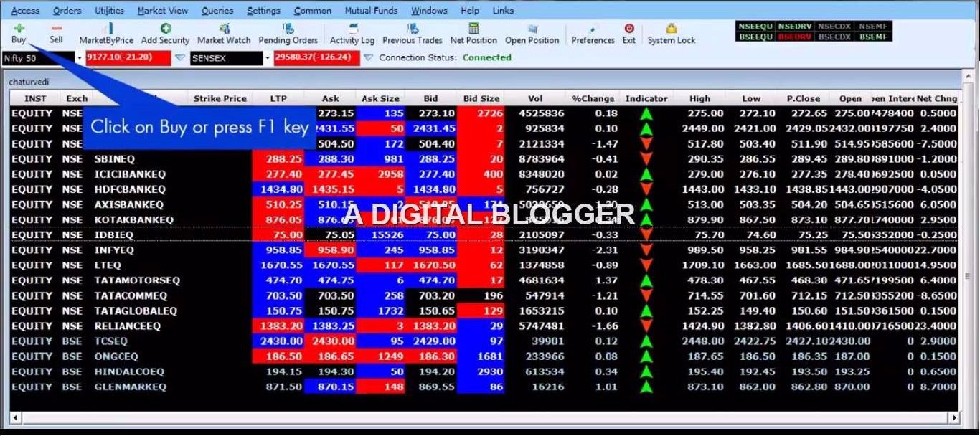The image size is (980, 436).
Task: Toggle the NSEEQU segment indicator
Action: [755, 27]
